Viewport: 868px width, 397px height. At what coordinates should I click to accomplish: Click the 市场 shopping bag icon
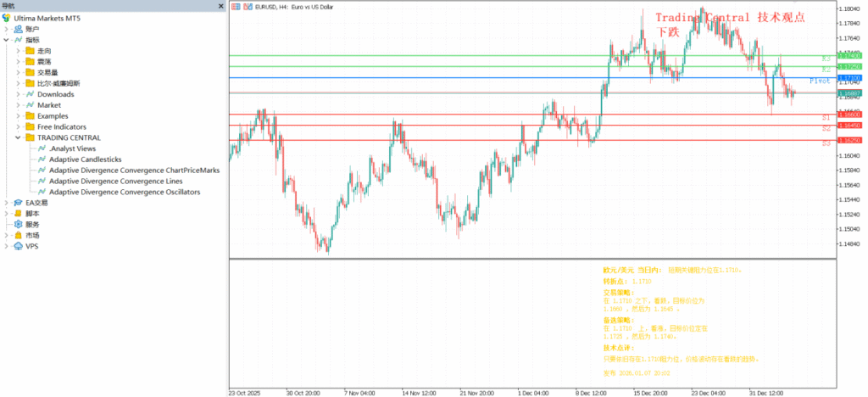click(x=19, y=235)
